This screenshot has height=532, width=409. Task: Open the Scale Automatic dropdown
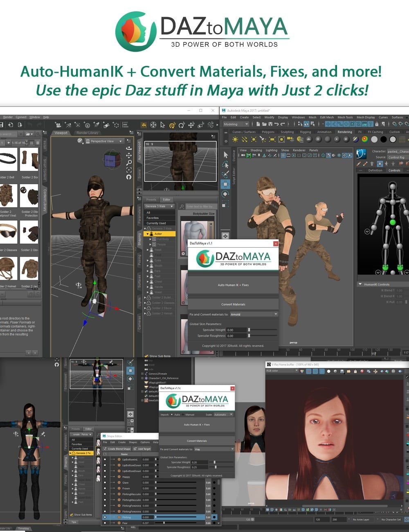(x=223, y=415)
